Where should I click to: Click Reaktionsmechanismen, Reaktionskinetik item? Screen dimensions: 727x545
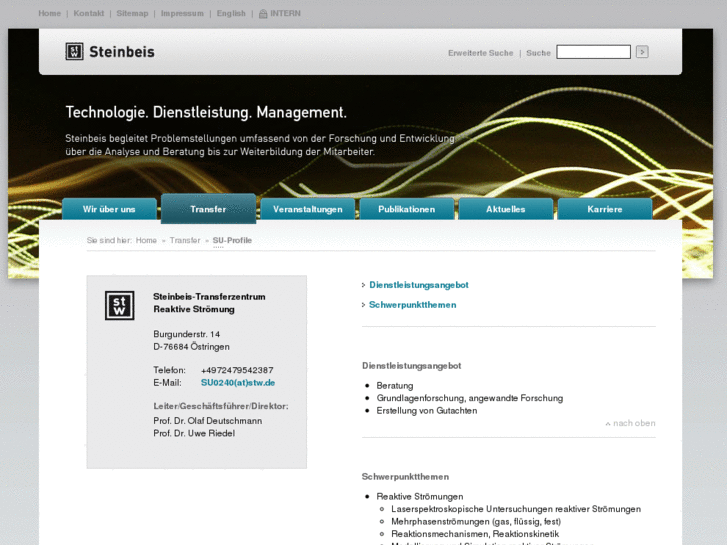pos(475,534)
